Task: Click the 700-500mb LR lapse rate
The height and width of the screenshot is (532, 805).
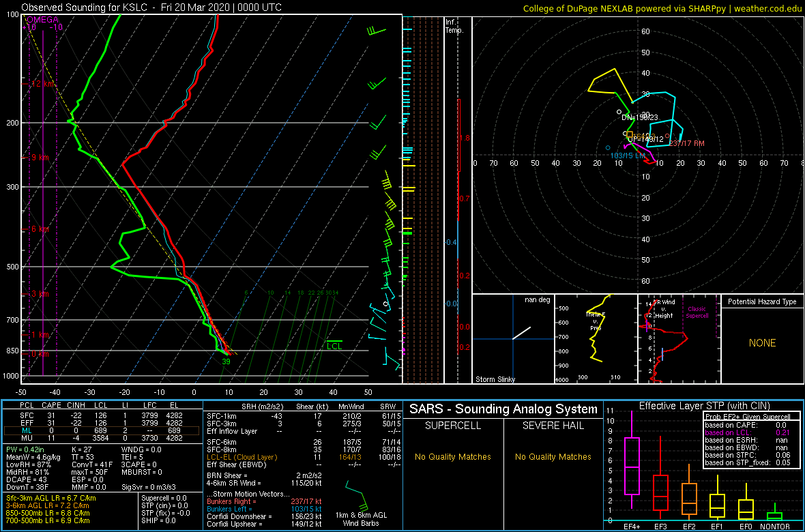Action: pos(47,520)
